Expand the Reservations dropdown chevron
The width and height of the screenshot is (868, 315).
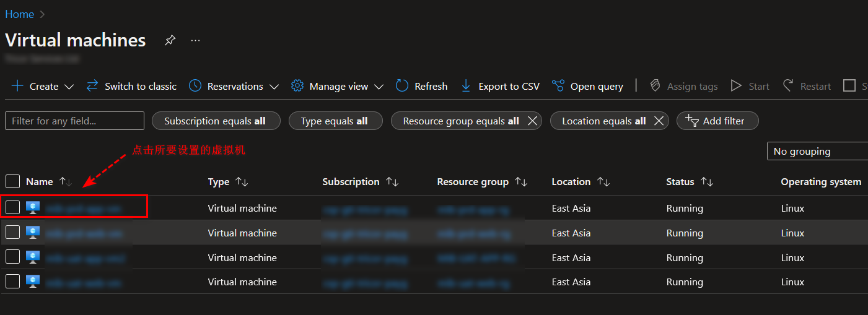tap(274, 87)
